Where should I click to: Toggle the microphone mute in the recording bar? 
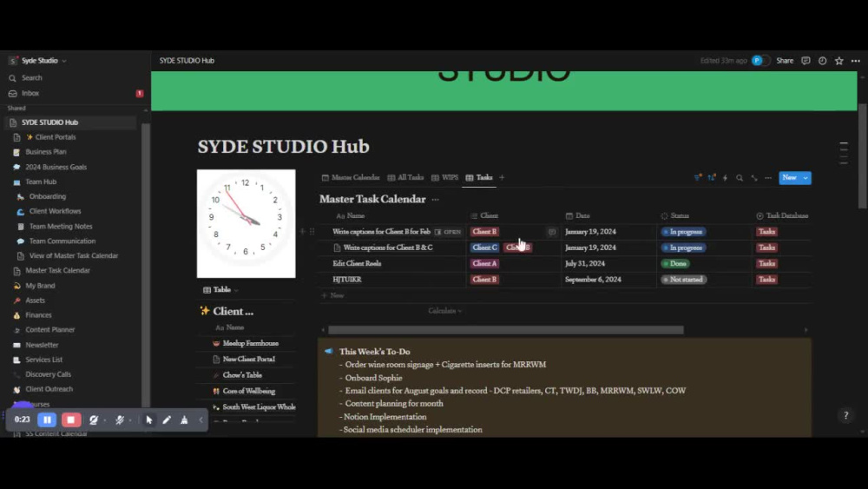click(119, 420)
